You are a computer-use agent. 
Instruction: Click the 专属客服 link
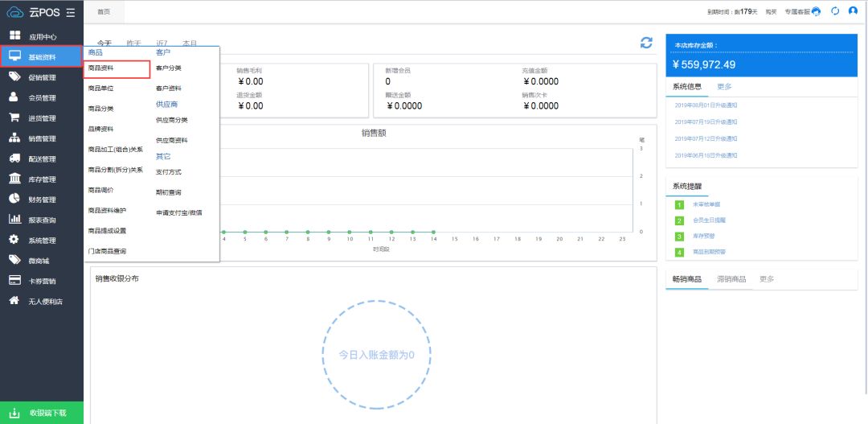pyautogui.click(x=797, y=11)
